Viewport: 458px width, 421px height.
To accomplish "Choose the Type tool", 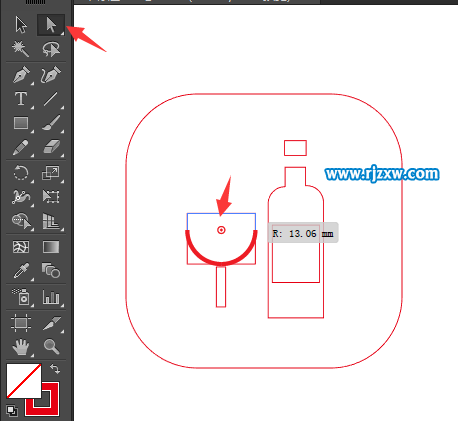I will (x=21, y=99).
